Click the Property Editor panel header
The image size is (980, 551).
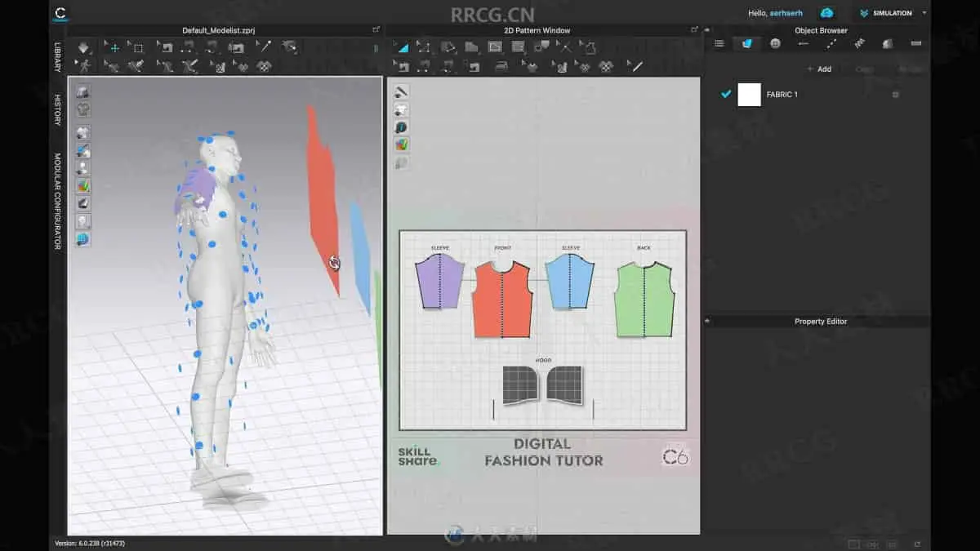click(x=820, y=322)
